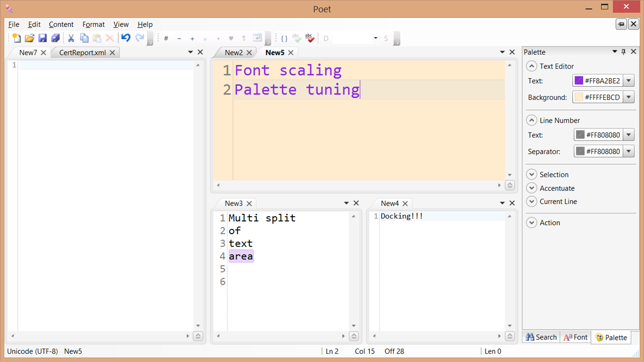This screenshot has width=644, height=362.
Task: Toggle word wrap with the return-arrow icon
Action: pos(258,38)
